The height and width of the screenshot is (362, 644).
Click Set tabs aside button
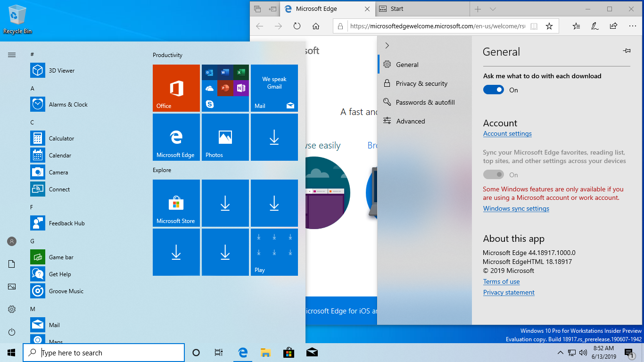pyautogui.click(x=272, y=9)
